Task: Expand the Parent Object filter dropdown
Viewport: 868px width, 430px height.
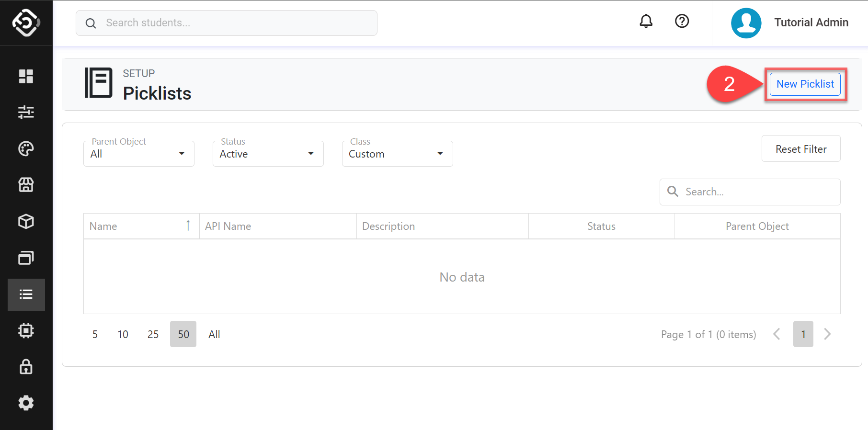Action: [138, 154]
